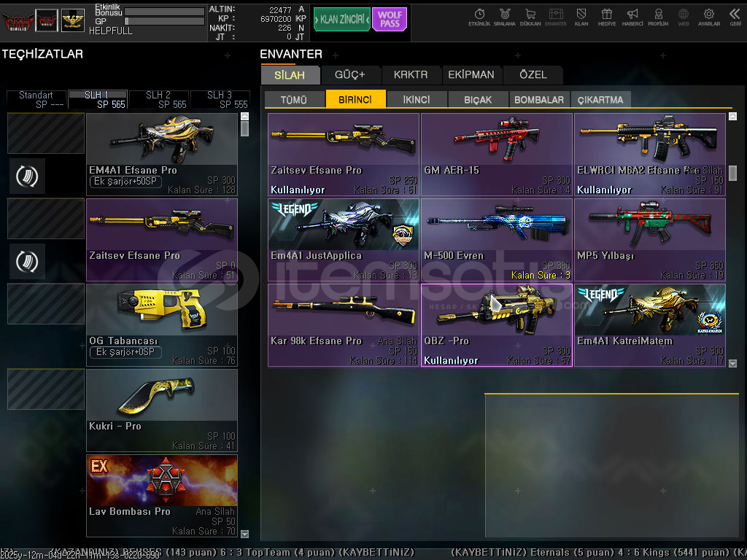Click the magazine reload icon beside EM4A1
The image size is (747, 560).
(27, 176)
